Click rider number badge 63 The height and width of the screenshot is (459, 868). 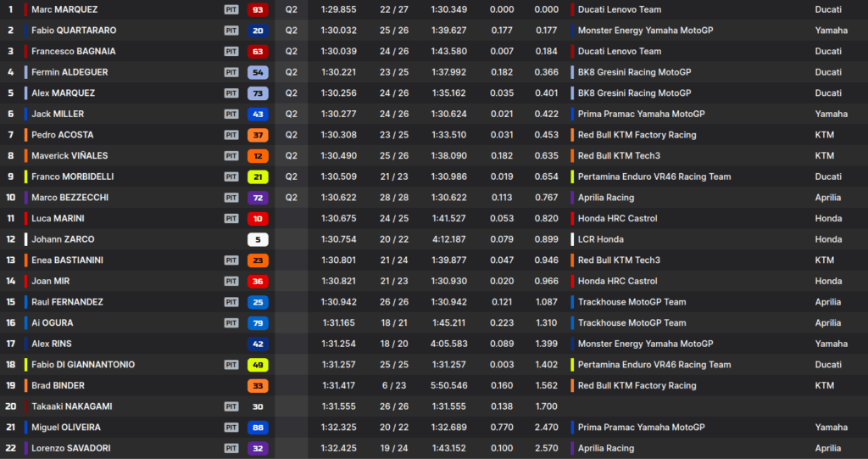coord(258,52)
